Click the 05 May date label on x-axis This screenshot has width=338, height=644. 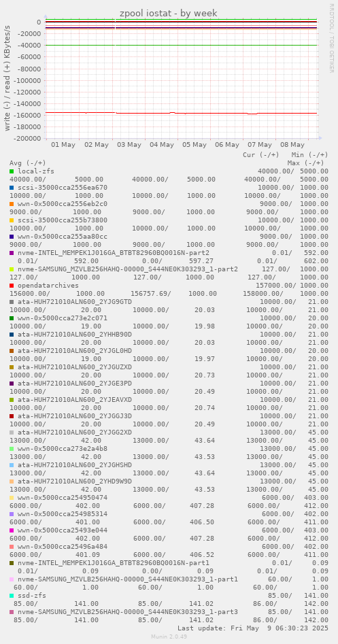click(x=195, y=145)
